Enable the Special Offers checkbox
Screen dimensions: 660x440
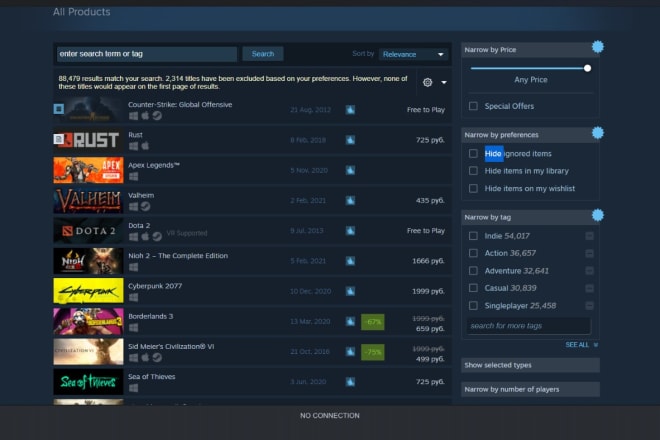click(473, 106)
